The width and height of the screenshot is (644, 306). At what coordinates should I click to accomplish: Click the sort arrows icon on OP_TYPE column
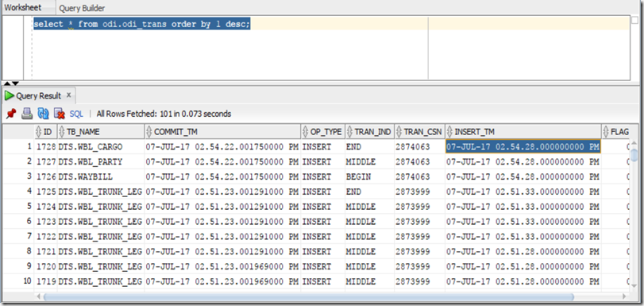pyautogui.click(x=306, y=132)
